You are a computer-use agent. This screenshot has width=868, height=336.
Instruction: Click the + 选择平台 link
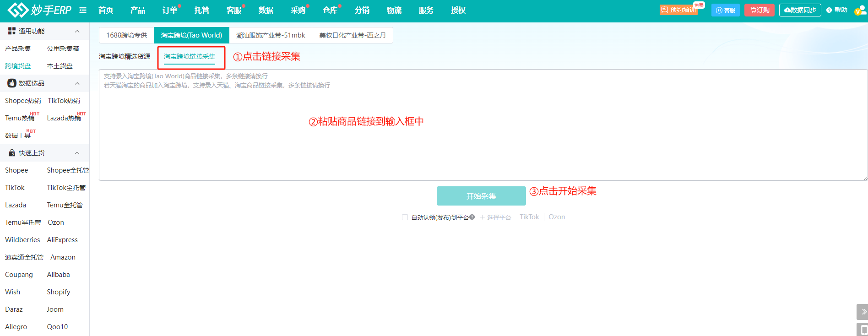pyautogui.click(x=495, y=217)
